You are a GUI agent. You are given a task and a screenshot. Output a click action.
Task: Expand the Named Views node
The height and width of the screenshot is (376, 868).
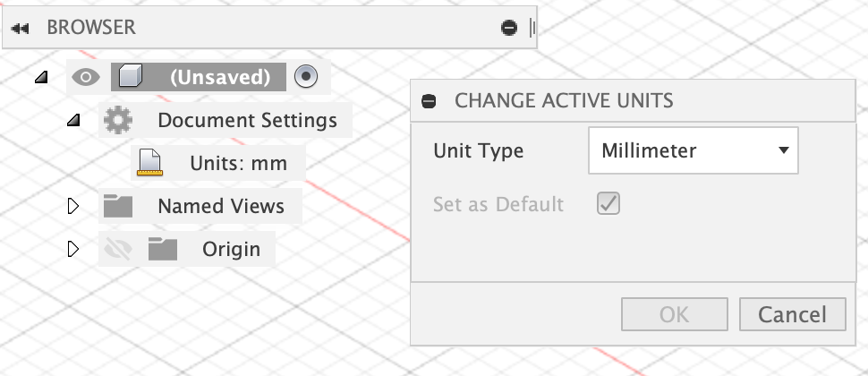click(73, 206)
